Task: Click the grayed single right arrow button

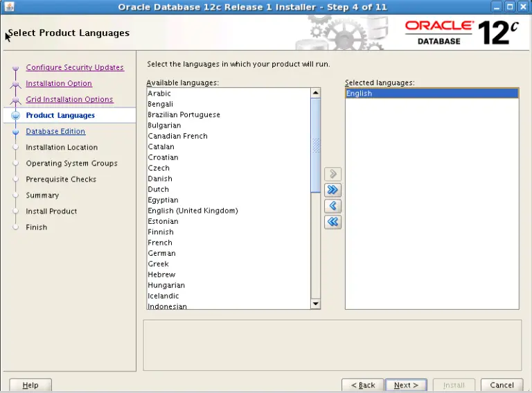Action: [x=333, y=174]
